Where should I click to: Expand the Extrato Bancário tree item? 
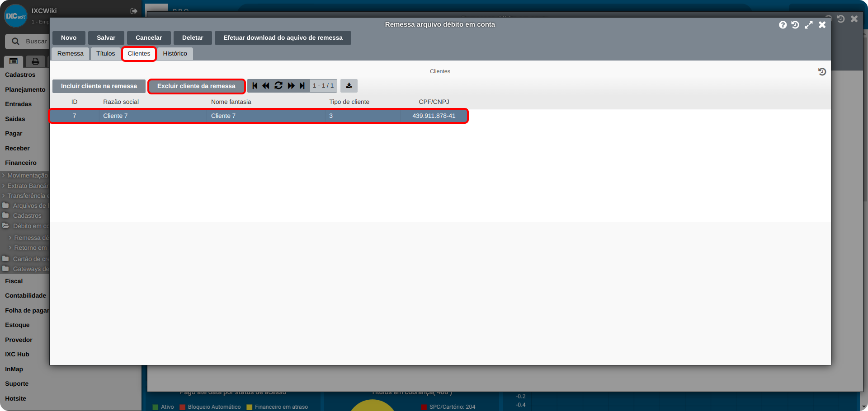click(25, 186)
